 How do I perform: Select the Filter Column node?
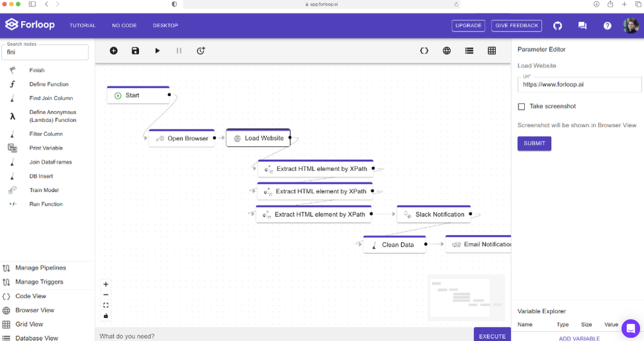pyautogui.click(x=45, y=134)
